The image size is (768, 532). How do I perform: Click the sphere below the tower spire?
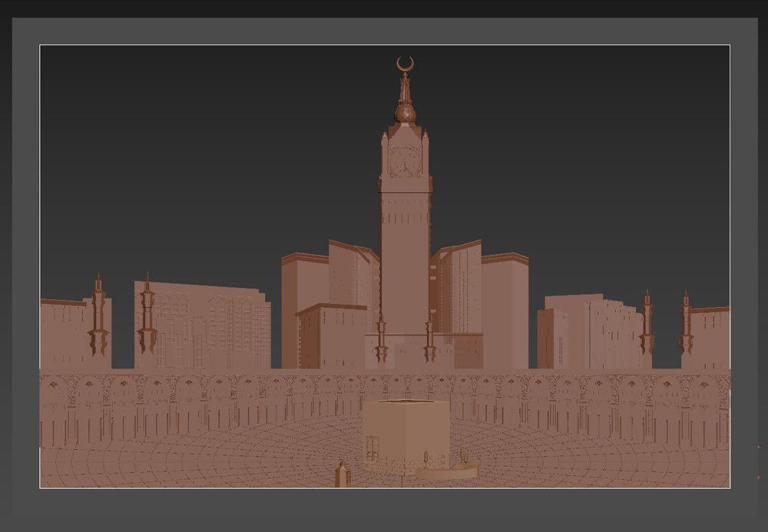406,114
